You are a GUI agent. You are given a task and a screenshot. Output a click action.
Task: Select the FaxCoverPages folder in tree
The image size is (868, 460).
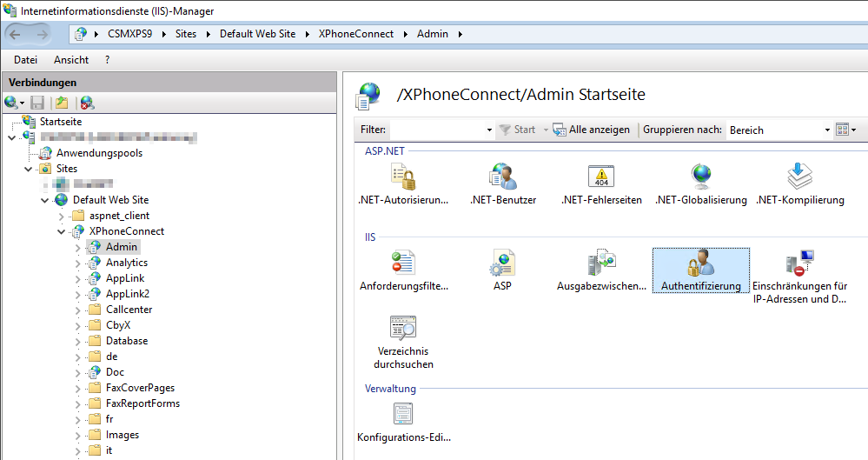click(140, 388)
